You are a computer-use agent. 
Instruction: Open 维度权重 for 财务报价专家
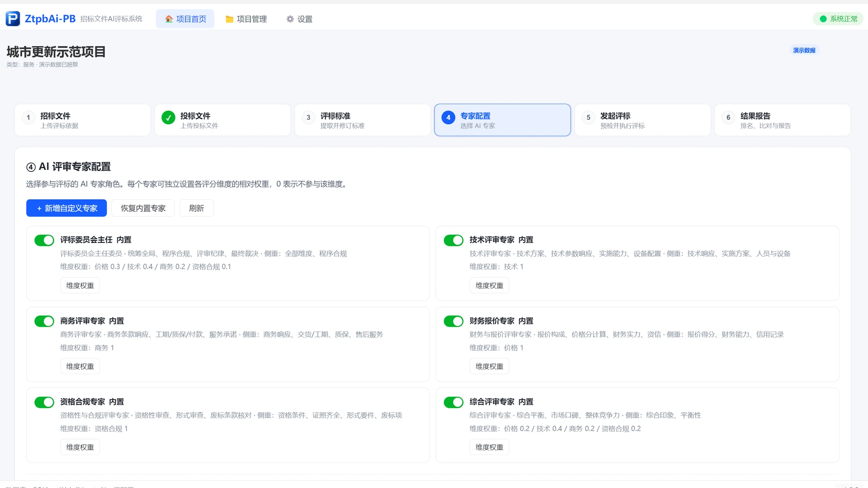point(489,366)
